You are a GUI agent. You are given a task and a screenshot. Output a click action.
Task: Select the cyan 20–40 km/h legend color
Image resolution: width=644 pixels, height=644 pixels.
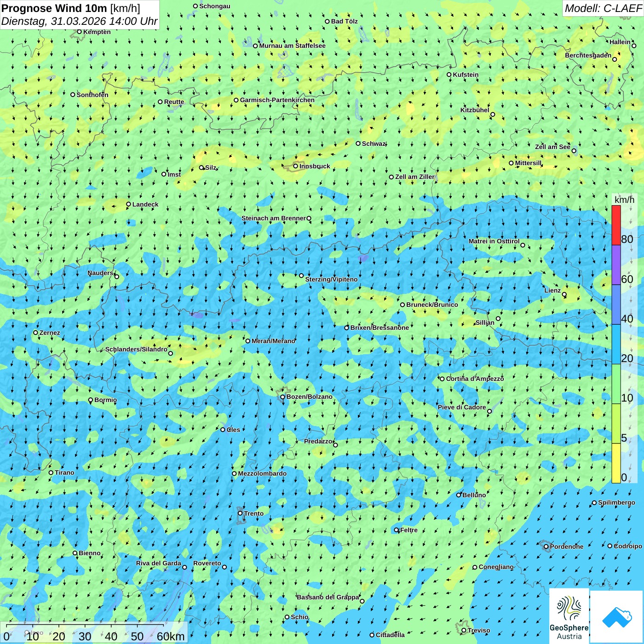pyautogui.click(x=616, y=345)
